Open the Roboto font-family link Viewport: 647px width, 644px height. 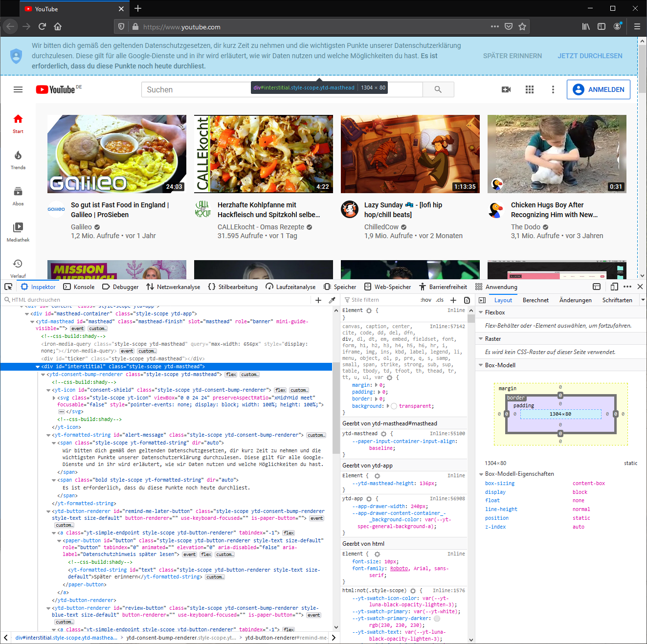point(399,568)
